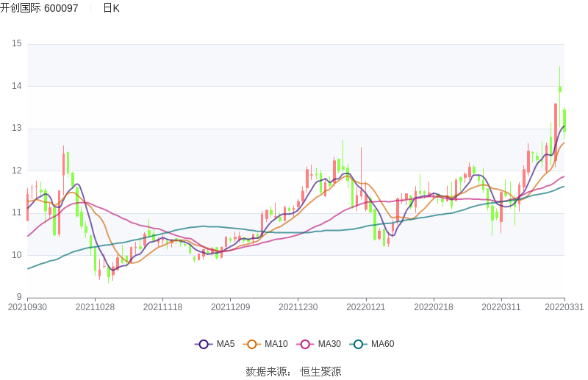Click the 开创国际 600097 stock title
Viewport: 588px width, 380px height.
coord(39,8)
